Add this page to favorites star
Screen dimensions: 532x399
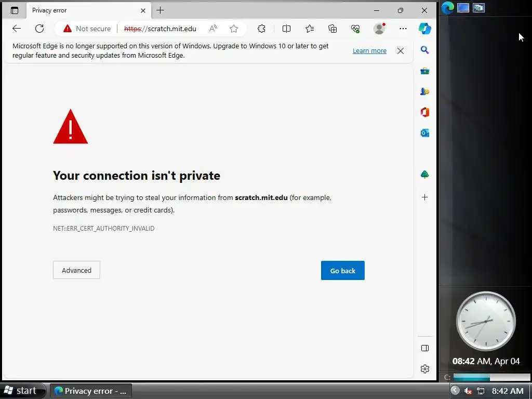tap(233, 29)
